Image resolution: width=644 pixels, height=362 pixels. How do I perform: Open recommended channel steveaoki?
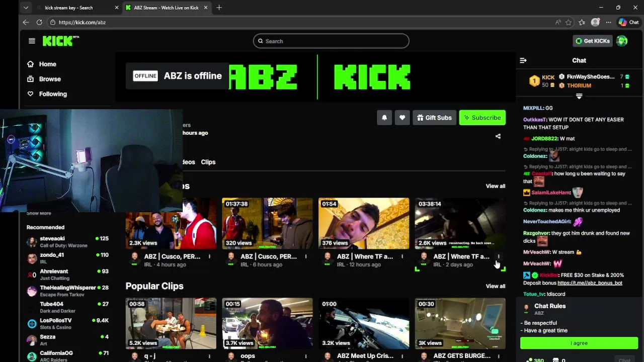click(x=67, y=242)
